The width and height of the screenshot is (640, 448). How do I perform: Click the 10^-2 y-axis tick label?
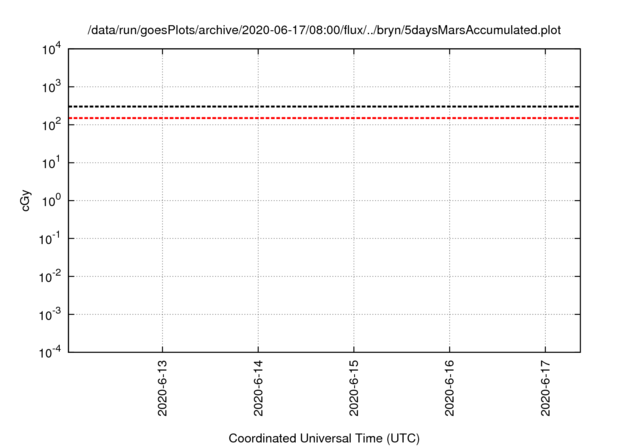(x=50, y=277)
